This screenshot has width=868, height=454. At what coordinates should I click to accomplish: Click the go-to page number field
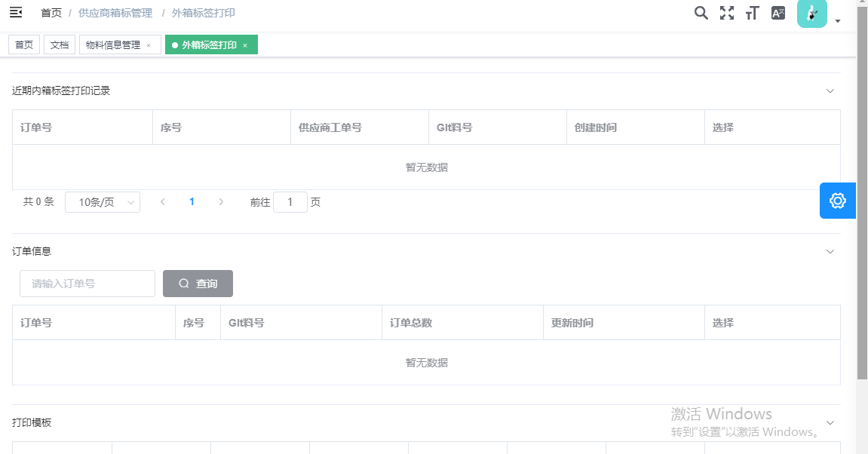coord(290,202)
